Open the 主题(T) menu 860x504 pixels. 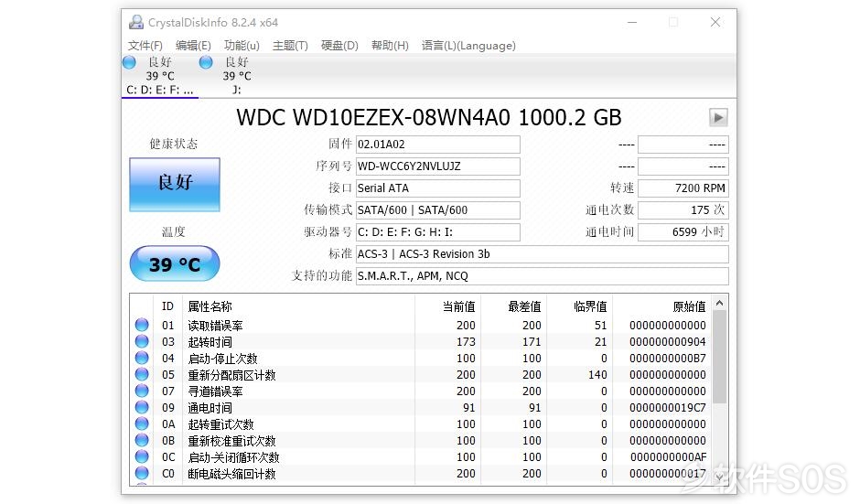point(290,46)
